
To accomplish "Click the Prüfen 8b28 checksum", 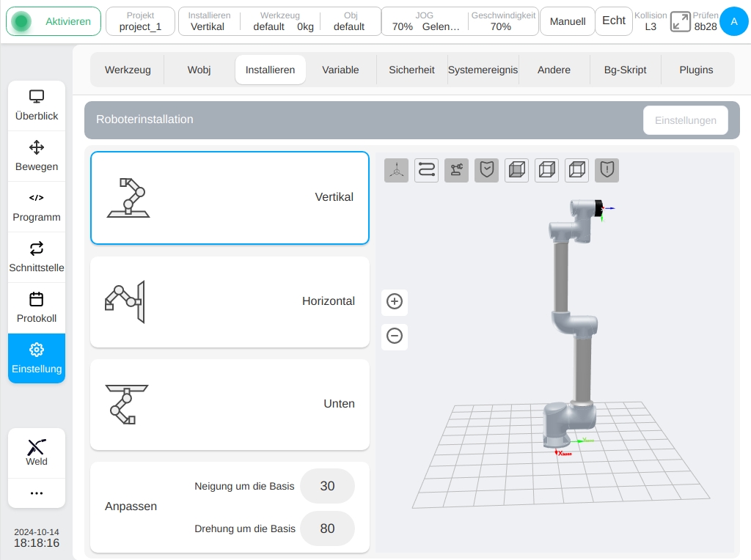I will (706, 21).
